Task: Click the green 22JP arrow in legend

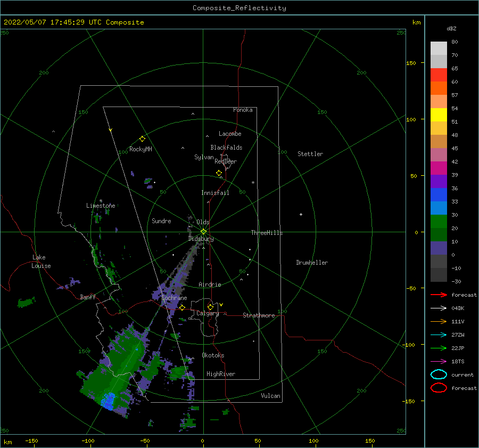Action: click(x=439, y=348)
